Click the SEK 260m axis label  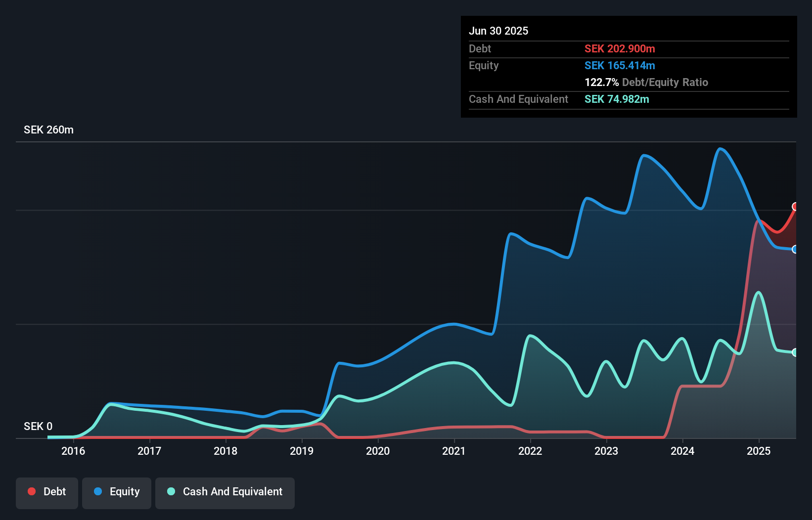pyautogui.click(x=48, y=130)
